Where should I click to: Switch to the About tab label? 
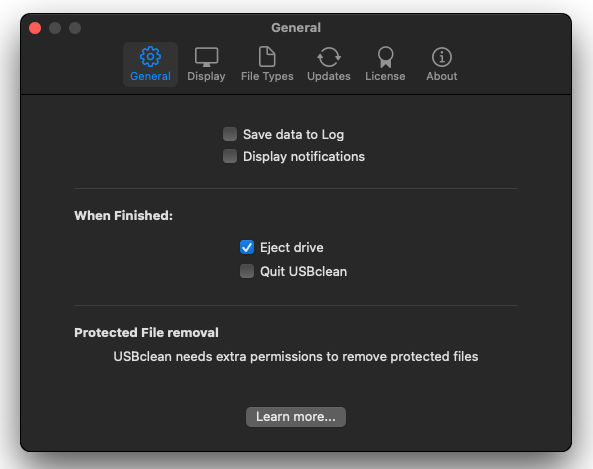pyautogui.click(x=441, y=76)
